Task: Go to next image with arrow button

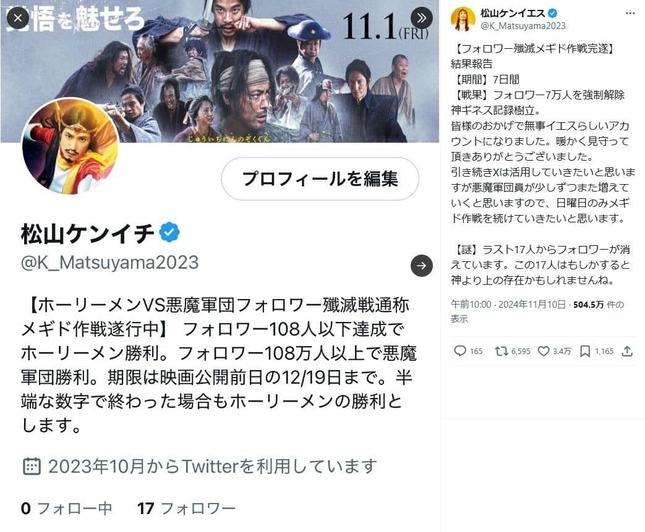Action: pyautogui.click(x=422, y=265)
